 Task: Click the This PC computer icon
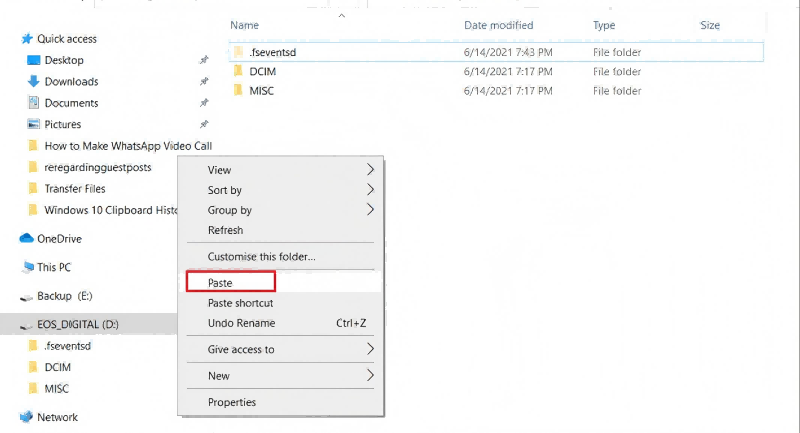(28, 267)
